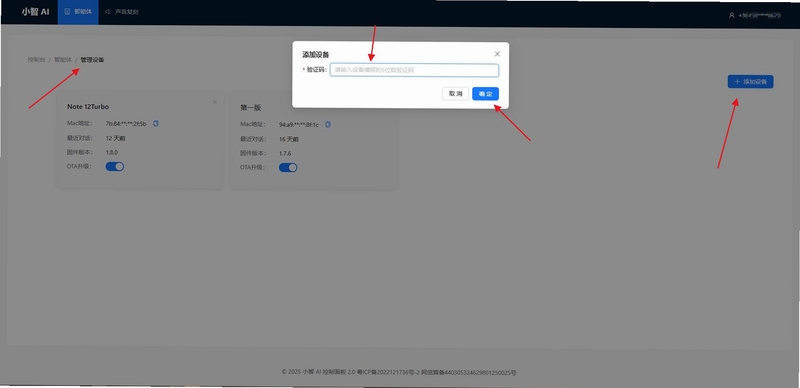Click the 第一版 card title
This screenshot has height=388, width=800.
[251, 108]
